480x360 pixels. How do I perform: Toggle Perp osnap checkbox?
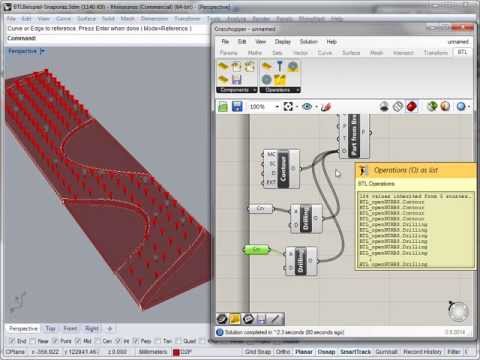pos(136,341)
